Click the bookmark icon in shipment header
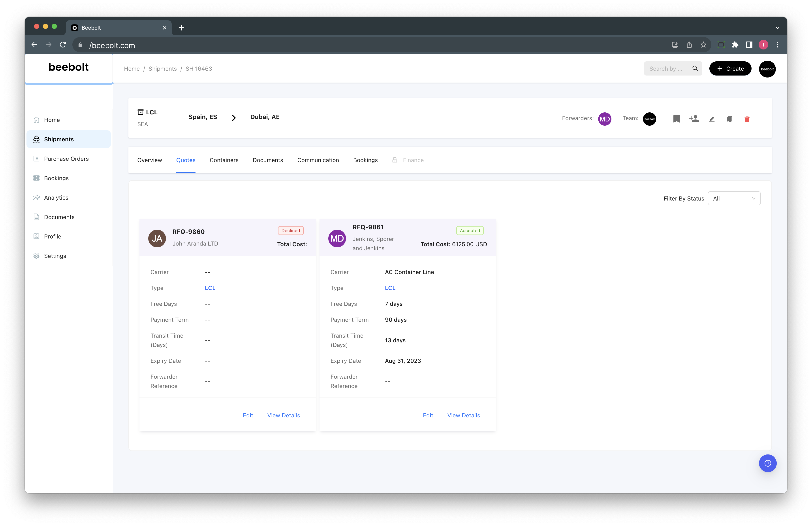Viewport: 812px width, 526px height. click(676, 119)
